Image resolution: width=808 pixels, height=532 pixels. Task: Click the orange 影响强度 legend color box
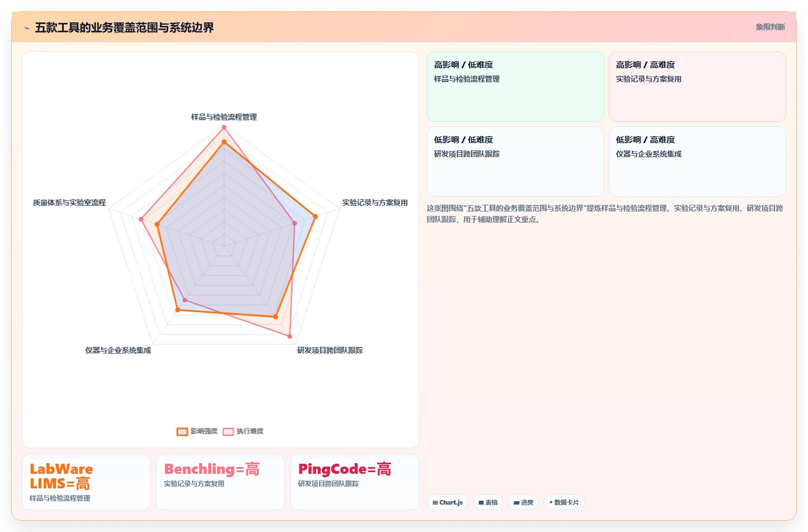point(182,431)
